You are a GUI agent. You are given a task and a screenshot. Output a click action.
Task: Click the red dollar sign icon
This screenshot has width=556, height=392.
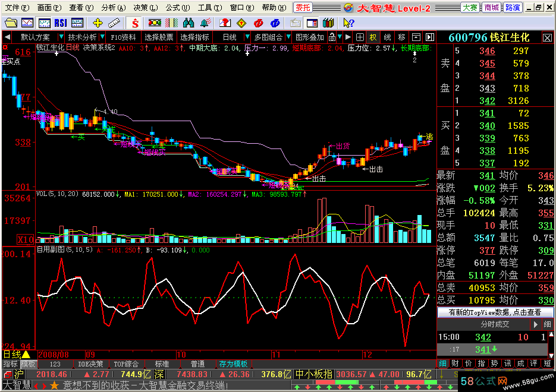coord(135,23)
